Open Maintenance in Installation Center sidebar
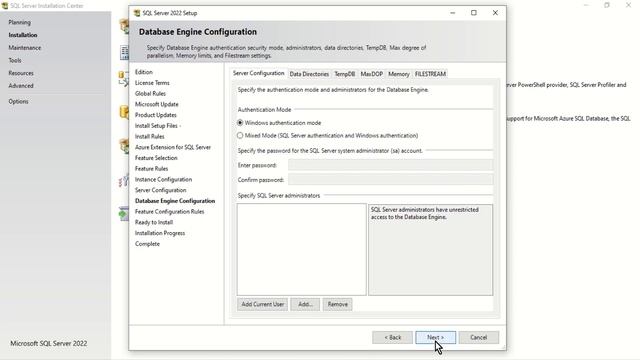Screen dimensions: 640x360 pos(25,48)
